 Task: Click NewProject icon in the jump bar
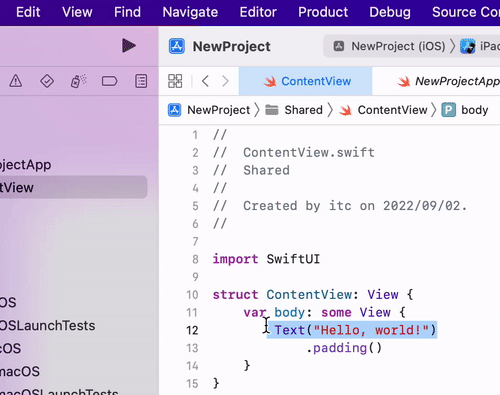(174, 110)
